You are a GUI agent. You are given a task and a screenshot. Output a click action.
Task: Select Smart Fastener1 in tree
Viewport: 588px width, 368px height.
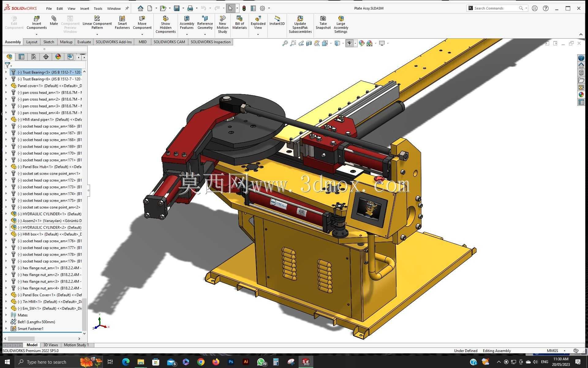pos(30,329)
